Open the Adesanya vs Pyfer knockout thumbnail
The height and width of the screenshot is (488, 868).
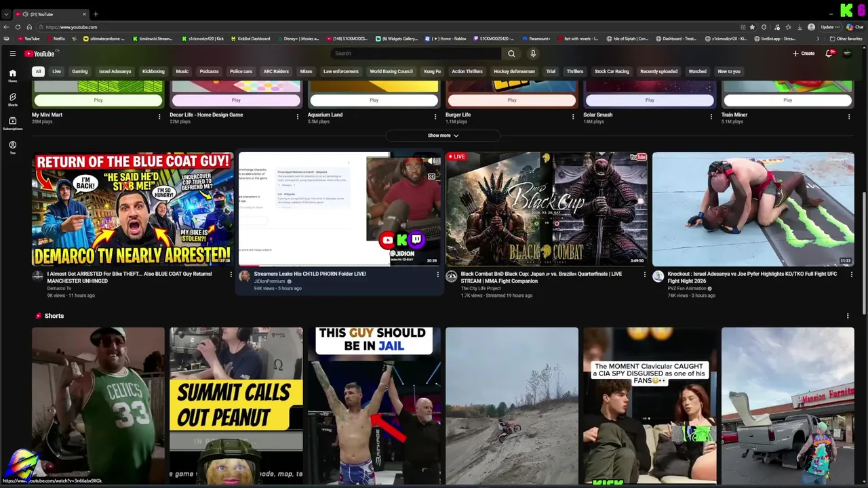(x=753, y=209)
